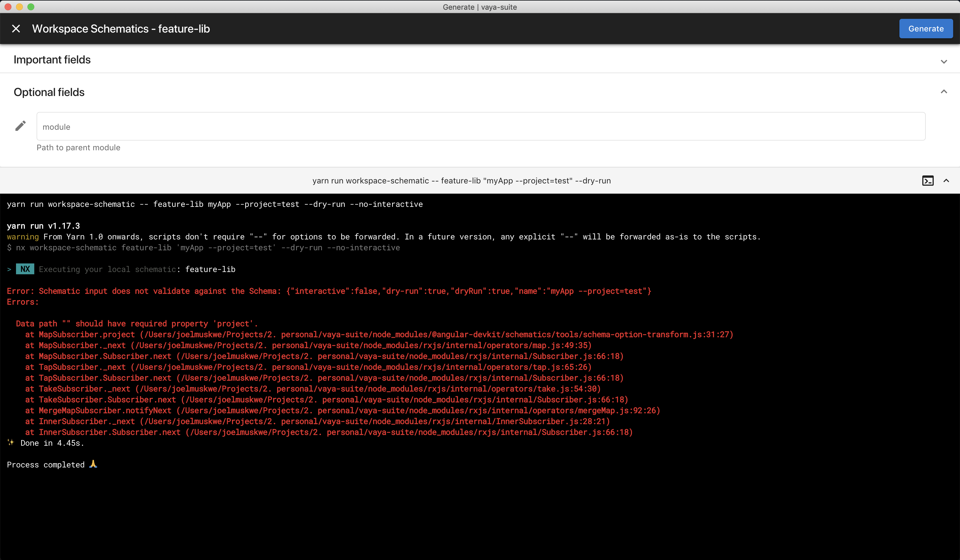This screenshot has width=960, height=560.
Task: Select the Path to parent module hint text
Action: pos(79,147)
